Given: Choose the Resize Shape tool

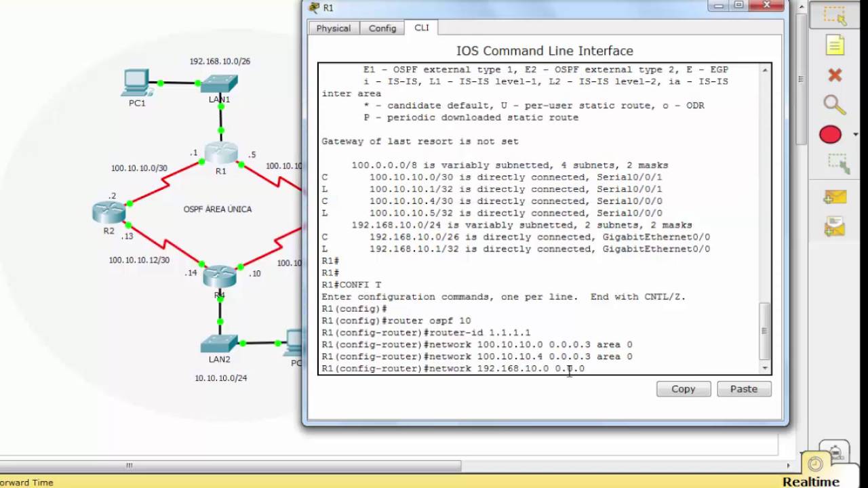Looking at the screenshot, I should pyautogui.click(x=838, y=164).
